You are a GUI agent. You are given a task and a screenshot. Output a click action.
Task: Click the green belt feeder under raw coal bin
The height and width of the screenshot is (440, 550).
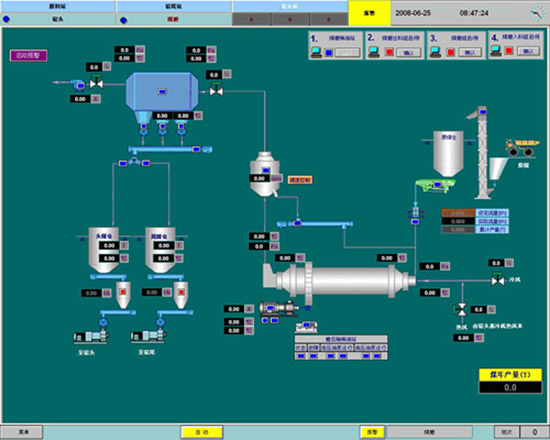tap(435, 185)
